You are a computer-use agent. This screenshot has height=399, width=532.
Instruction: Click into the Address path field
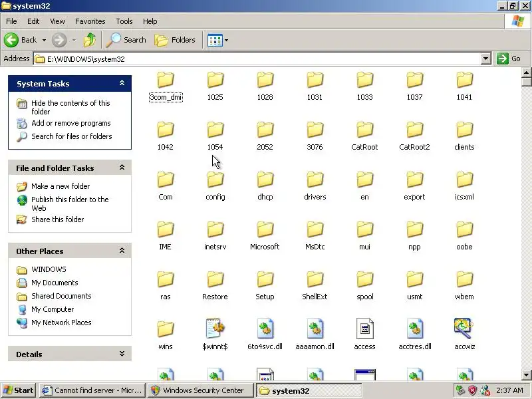[257, 59]
